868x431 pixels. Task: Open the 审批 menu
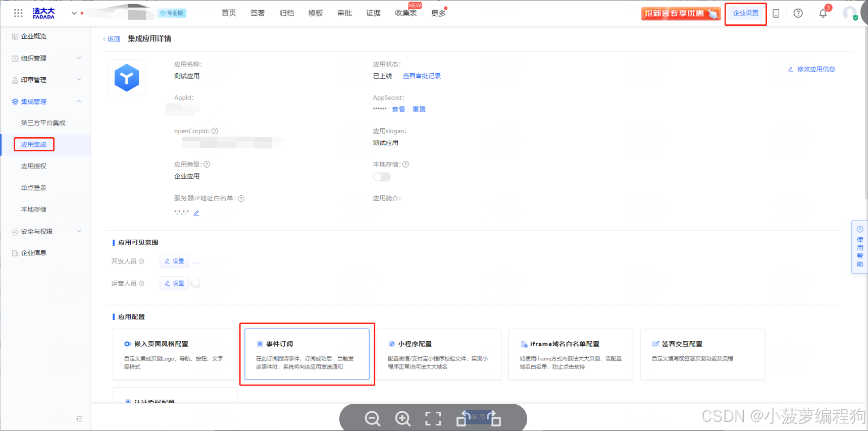coord(344,13)
